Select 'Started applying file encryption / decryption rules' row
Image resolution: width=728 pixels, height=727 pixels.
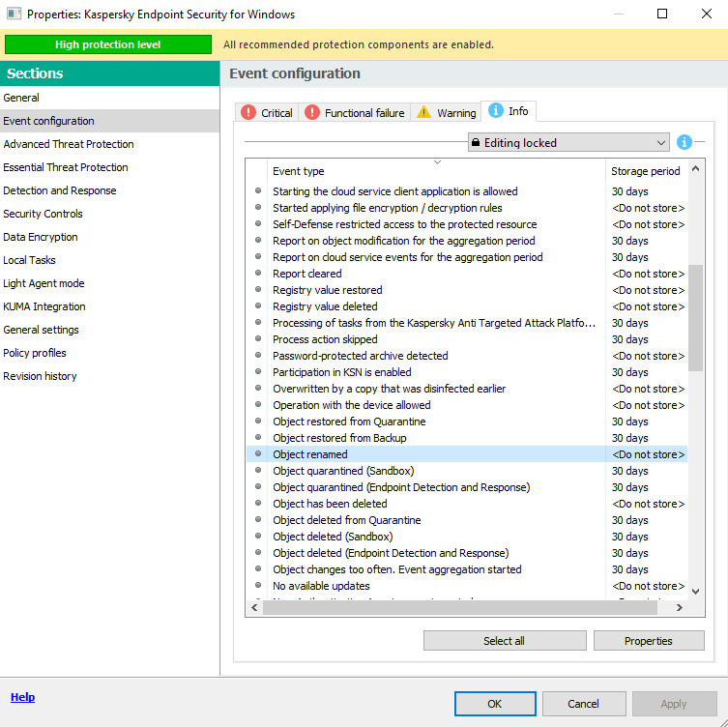(x=467, y=208)
